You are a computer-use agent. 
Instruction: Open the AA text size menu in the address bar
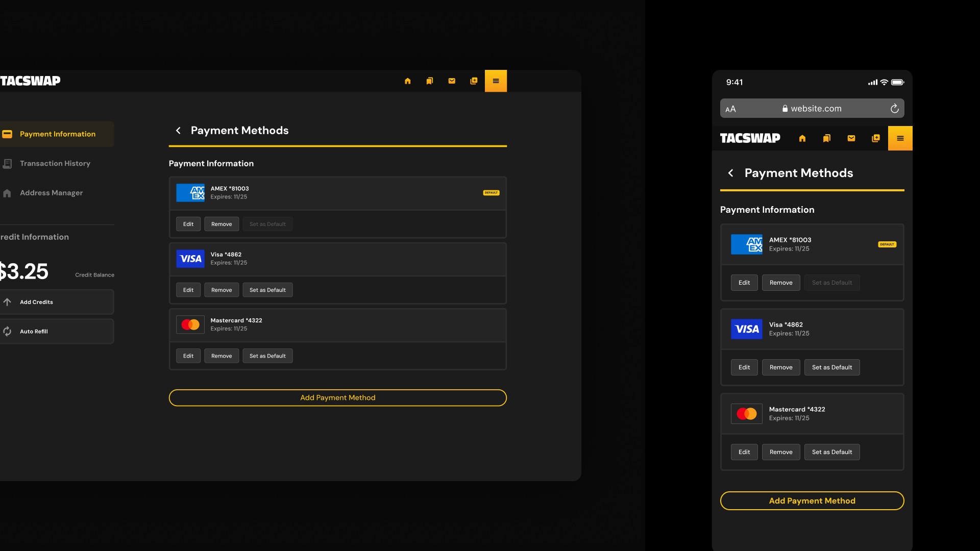click(731, 109)
